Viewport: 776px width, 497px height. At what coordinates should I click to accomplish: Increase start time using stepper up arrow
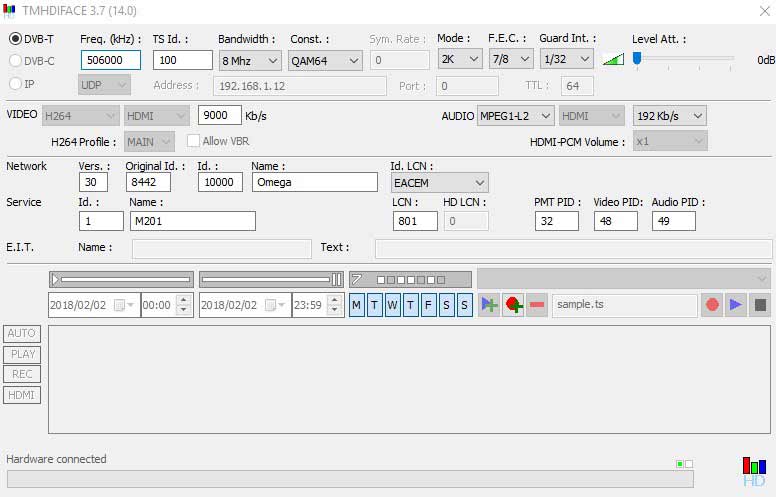click(183, 300)
